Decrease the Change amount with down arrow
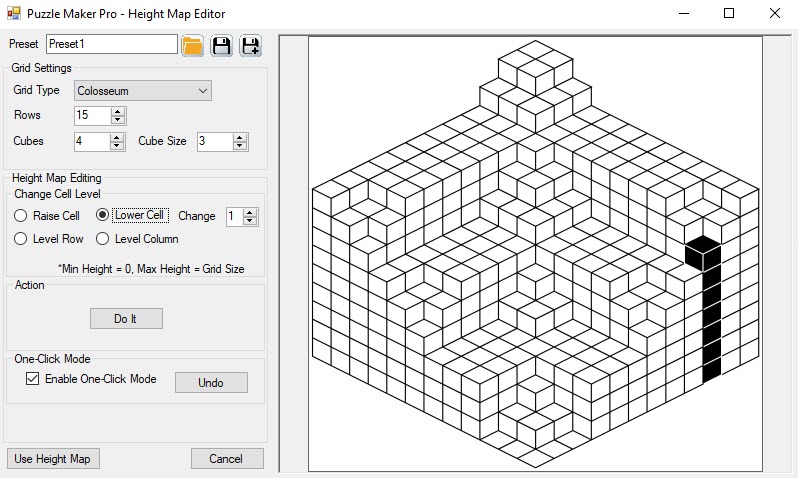Image resolution: width=798 pixels, height=478 pixels. (250, 221)
